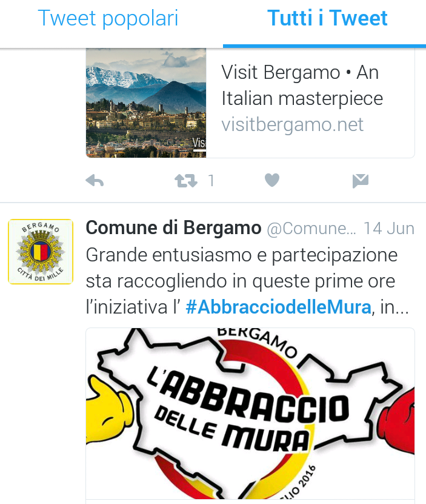Open the Comune di Bergamo profile avatar
The height and width of the screenshot is (504, 426).
point(41,252)
